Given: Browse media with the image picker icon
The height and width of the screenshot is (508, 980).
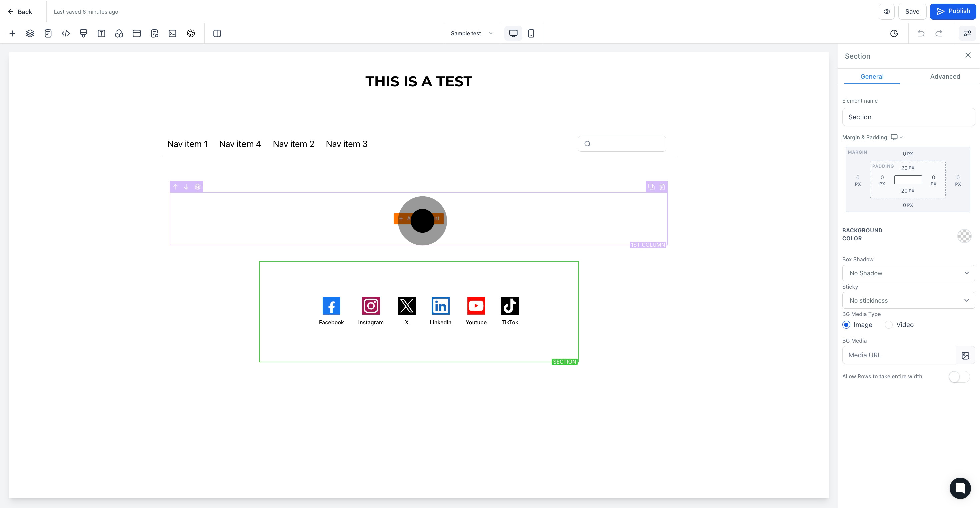Looking at the screenshot, I should point(965,356).
